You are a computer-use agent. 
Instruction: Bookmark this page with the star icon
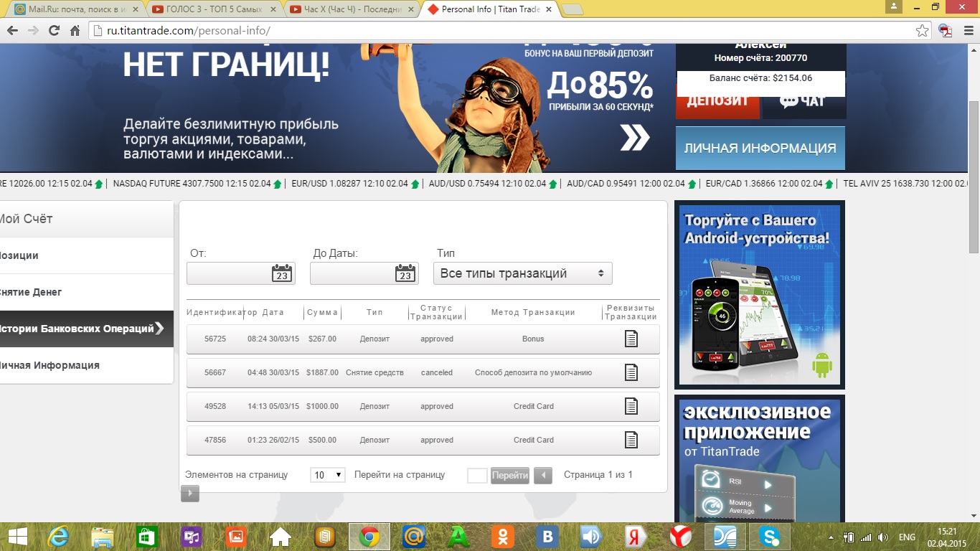click(x=923, y=31)
